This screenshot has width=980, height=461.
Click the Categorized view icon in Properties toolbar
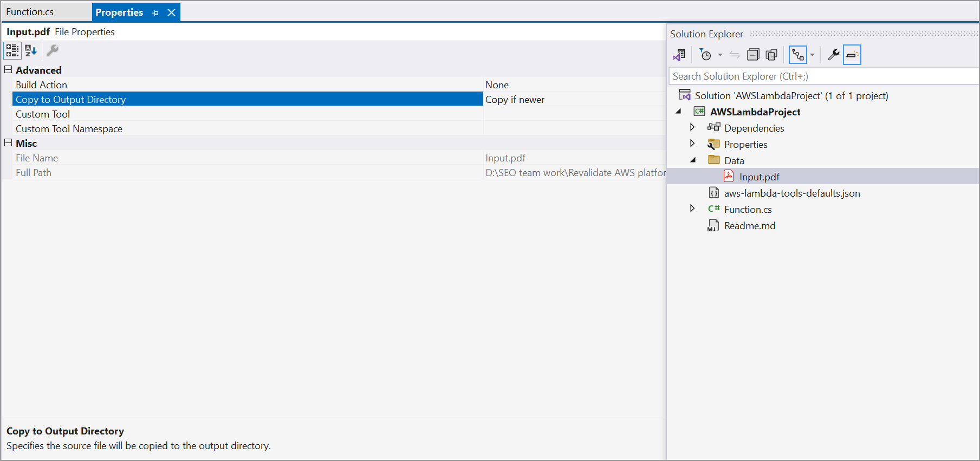click(x=12, y=50)
